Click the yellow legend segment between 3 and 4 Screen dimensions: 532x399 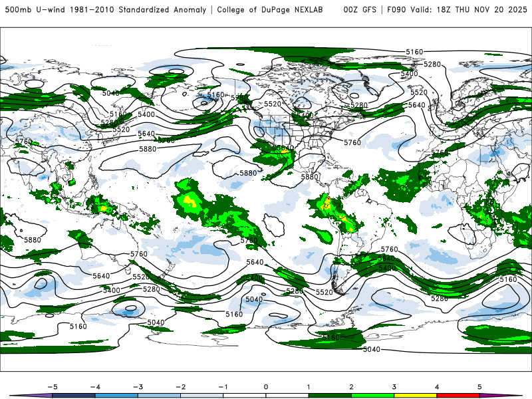click(x=416, y=396)
